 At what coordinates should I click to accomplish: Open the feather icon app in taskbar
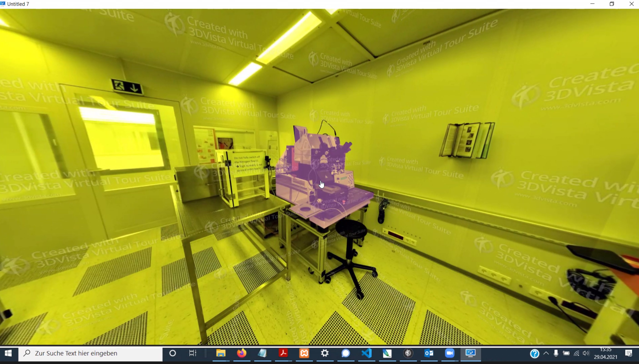pos(387,353)
